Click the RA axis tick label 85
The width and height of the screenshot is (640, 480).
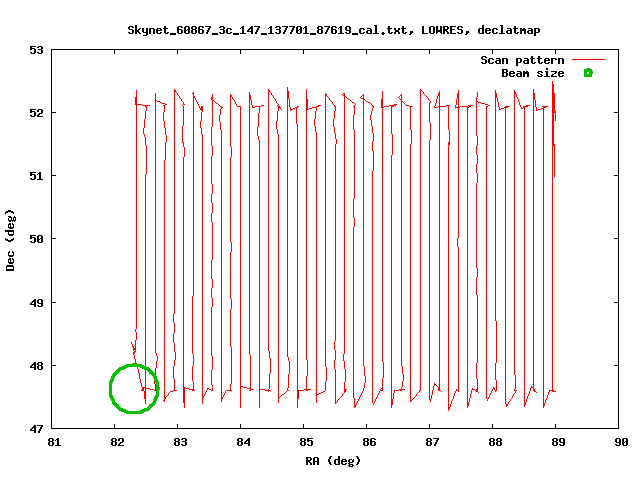(x=306, y=442)
